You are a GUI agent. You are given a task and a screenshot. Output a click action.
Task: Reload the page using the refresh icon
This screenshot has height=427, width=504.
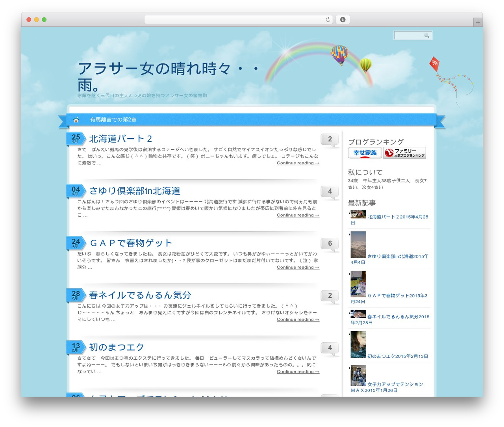pos(328,20)
